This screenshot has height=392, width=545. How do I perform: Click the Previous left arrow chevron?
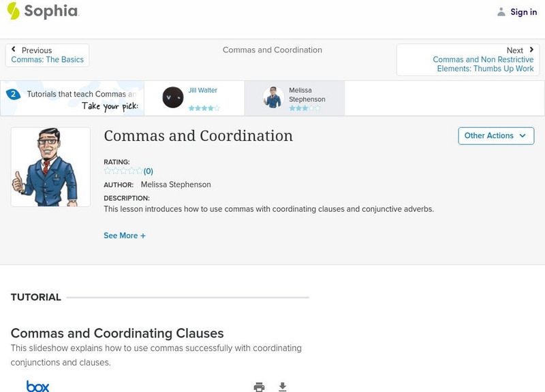pos(14,50)
